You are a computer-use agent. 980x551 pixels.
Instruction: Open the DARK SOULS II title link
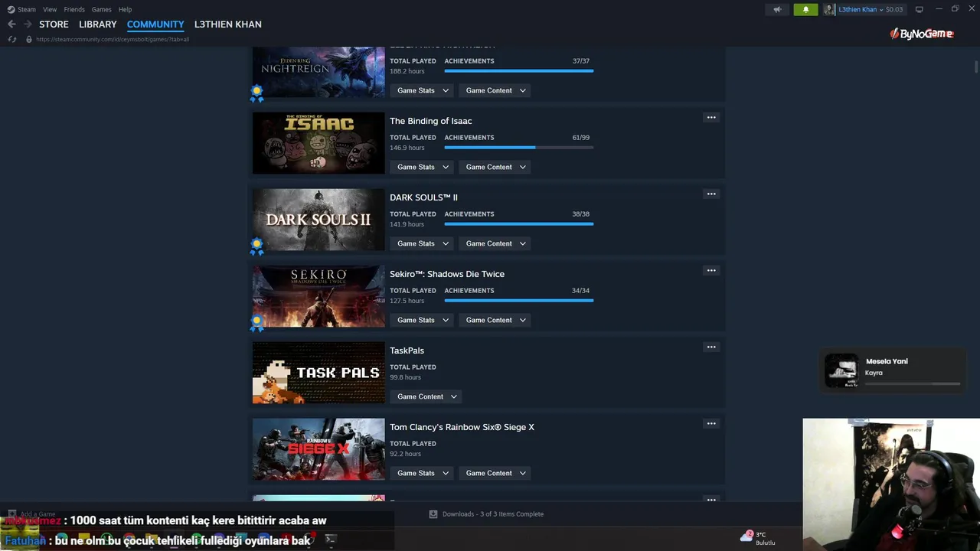tap(423, 197)
